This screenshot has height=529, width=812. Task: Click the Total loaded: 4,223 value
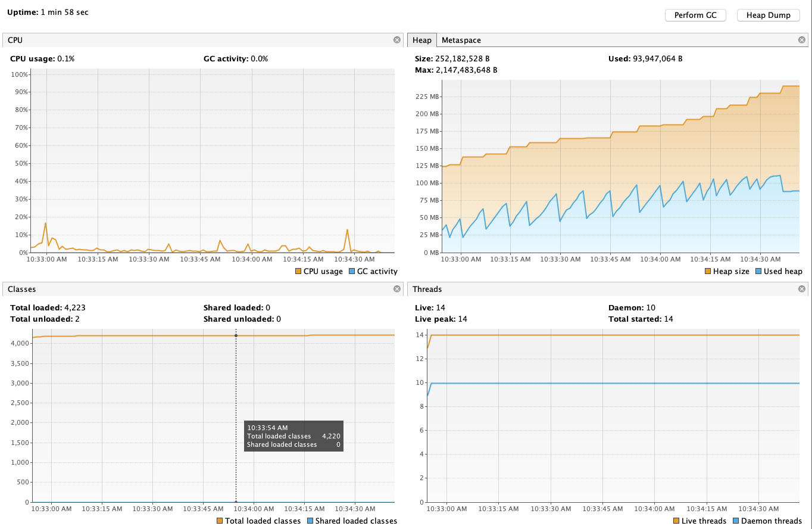point(48,308)
